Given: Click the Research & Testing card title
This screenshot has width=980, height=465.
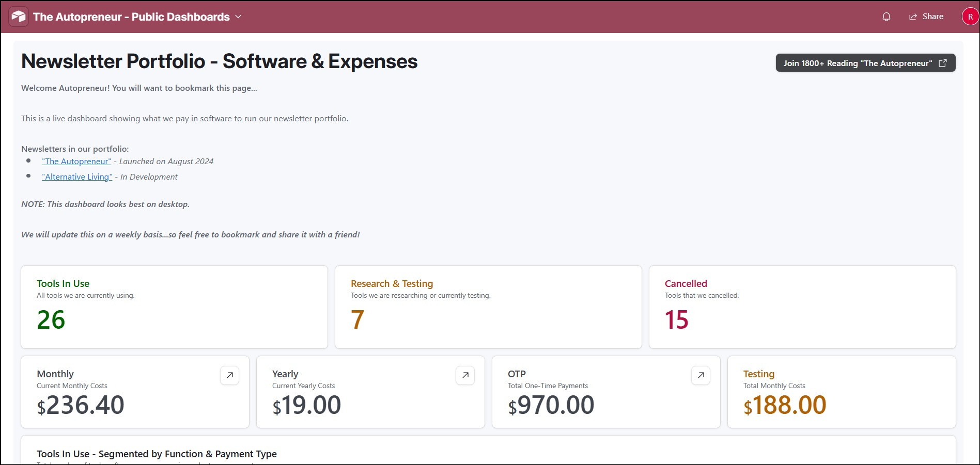Looking at the screenshot, I should 392,283.
